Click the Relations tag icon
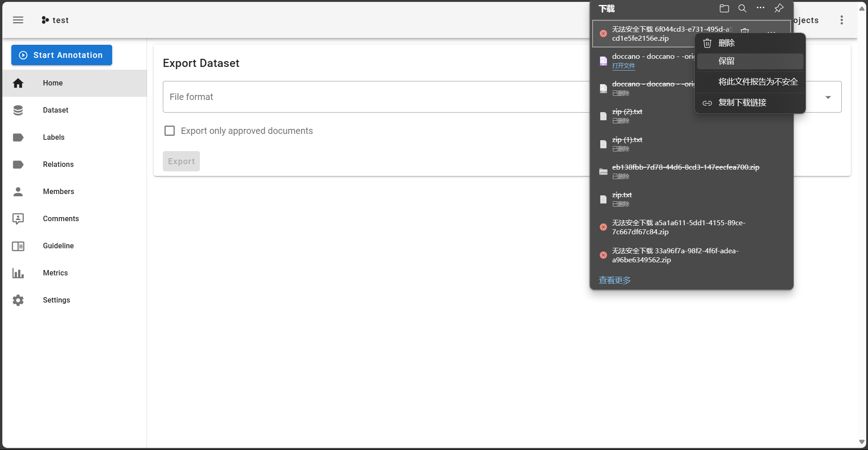868x450 pixels. tap(18, 165)
